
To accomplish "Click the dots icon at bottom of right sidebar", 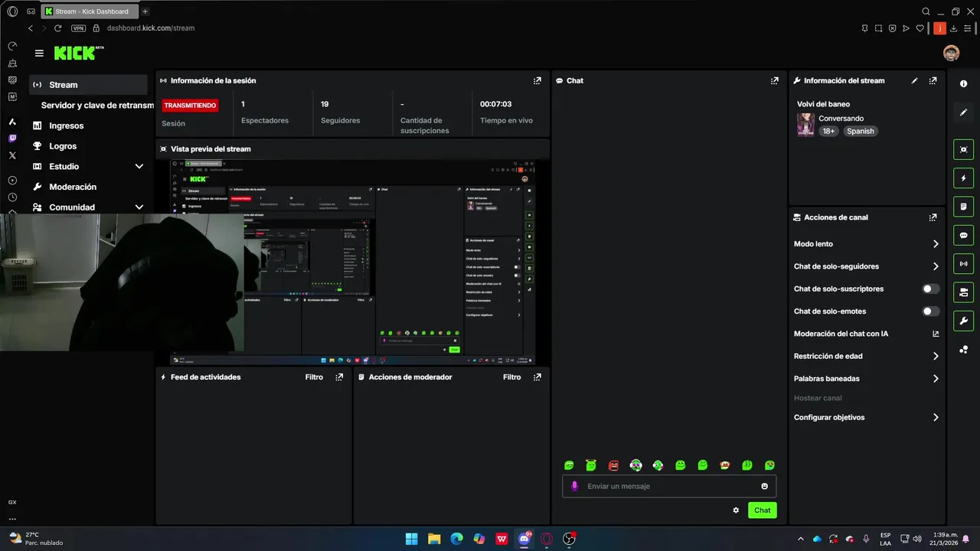I will [963, 350].
